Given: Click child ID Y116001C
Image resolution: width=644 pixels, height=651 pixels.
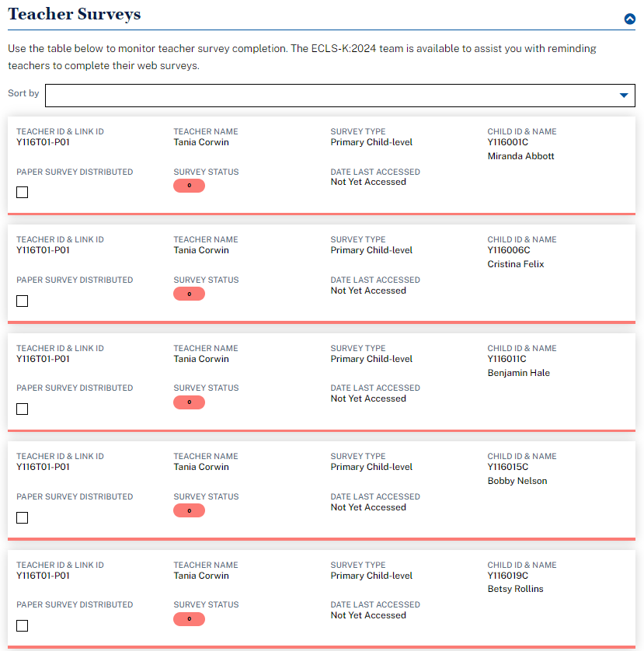Looking at the screenshot, I should point(508,142).
